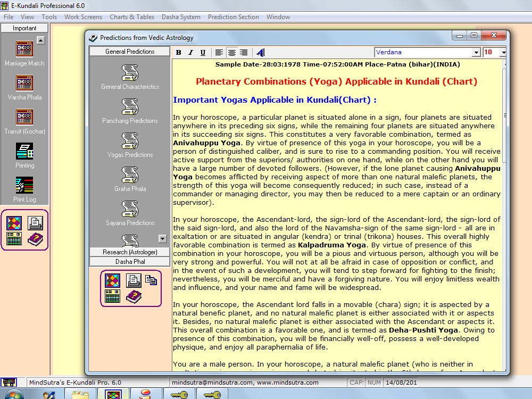Open the Charts & Tables menu
The image size is (532, 399).
coord(131,17)
